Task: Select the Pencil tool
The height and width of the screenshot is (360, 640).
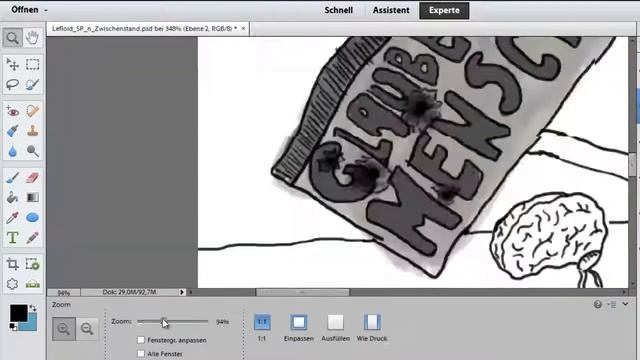Action: pyautogui.click(x=32, y=238)
